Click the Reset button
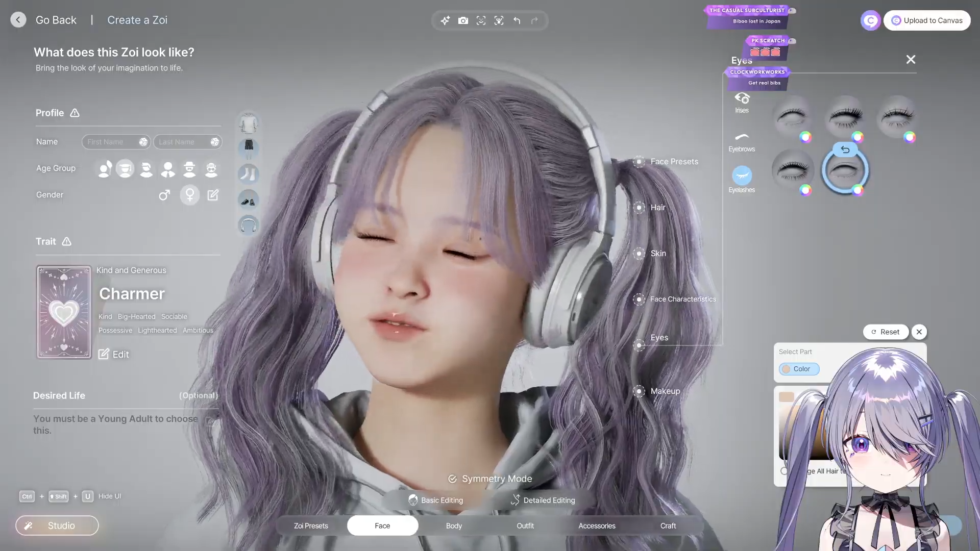Image resolution: width=980 pixels, height=551 pixels. tap(886, 332)
